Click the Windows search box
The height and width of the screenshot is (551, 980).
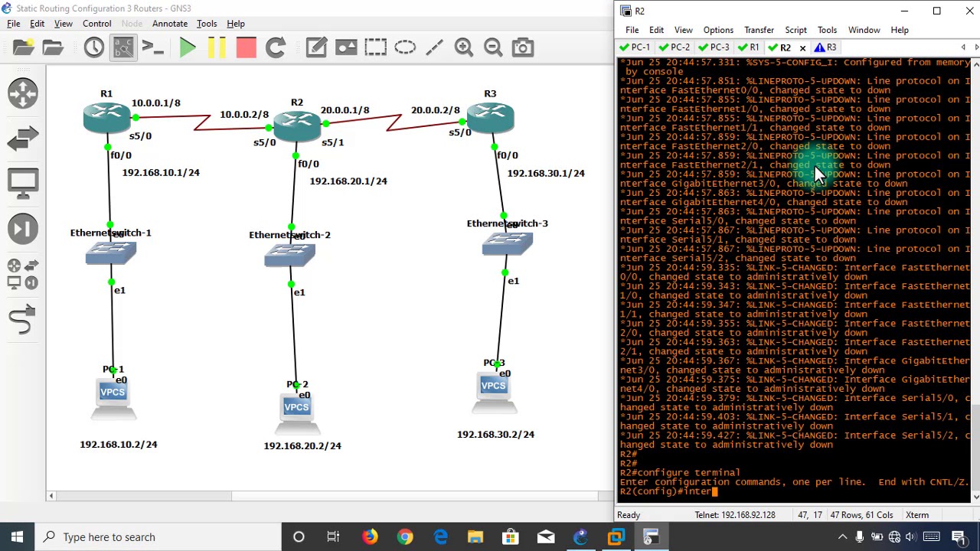[159, 537]
